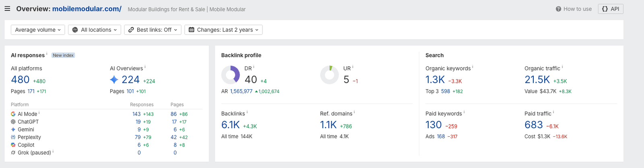Open Copilot pages 8
Screen dimensions: 644x168
click(x=175, y=145)
